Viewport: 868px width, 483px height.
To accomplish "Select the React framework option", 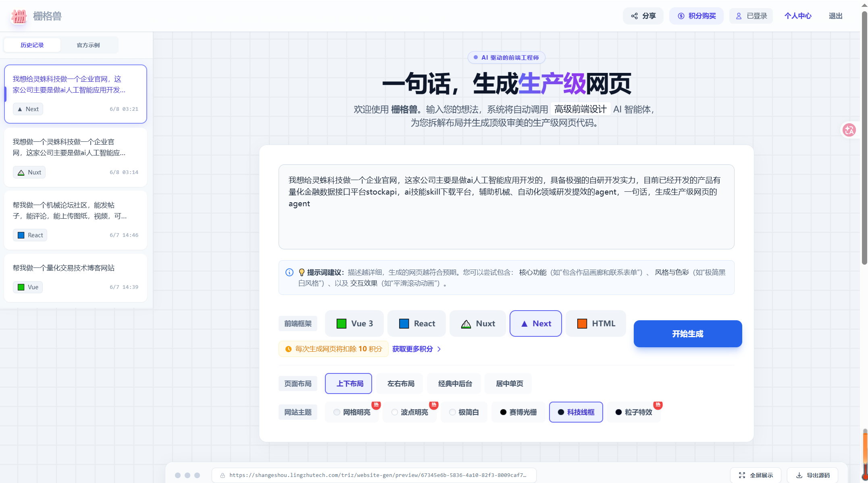I will (x=416, y=323).
